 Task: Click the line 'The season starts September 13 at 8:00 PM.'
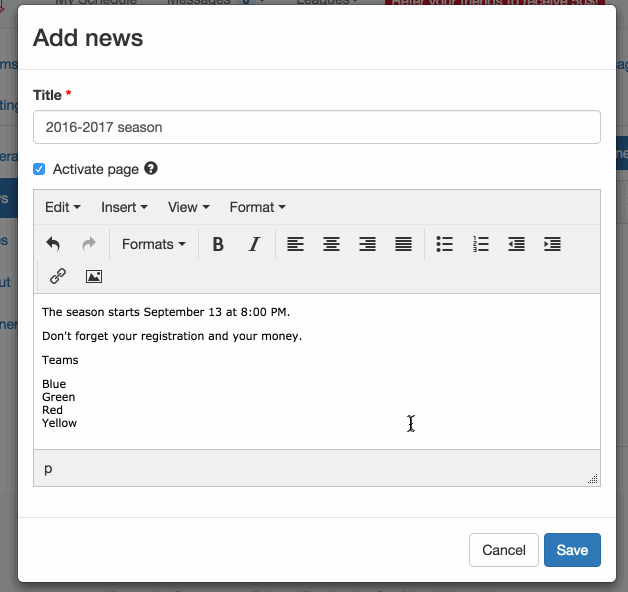click(166, 312)
